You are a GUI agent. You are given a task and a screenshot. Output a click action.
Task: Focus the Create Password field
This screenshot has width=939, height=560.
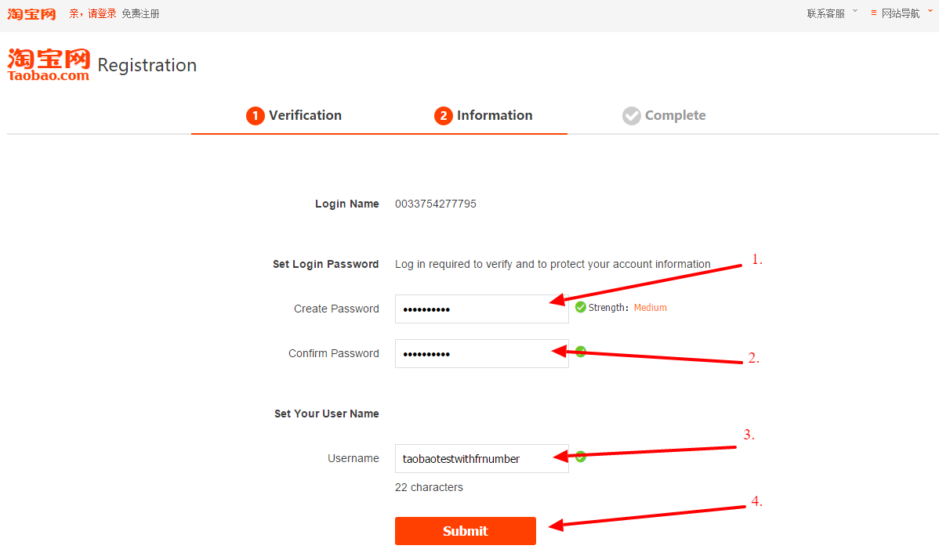pos(481,309)
